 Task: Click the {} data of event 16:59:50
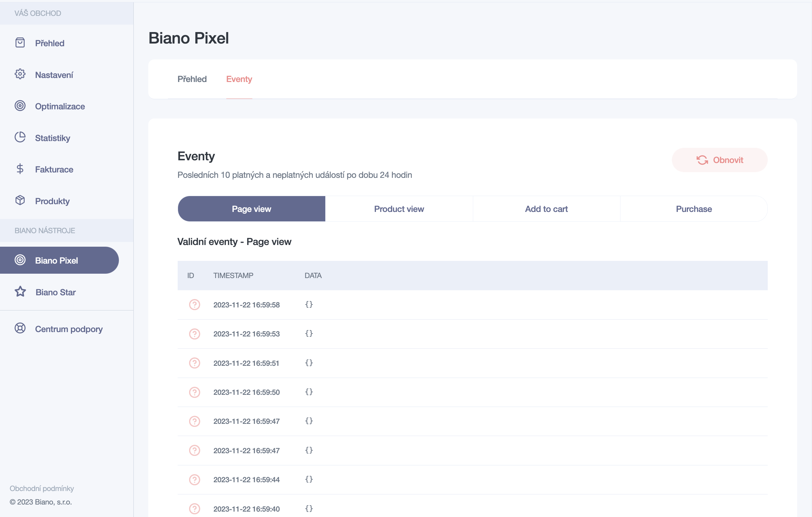pos(309,392)
